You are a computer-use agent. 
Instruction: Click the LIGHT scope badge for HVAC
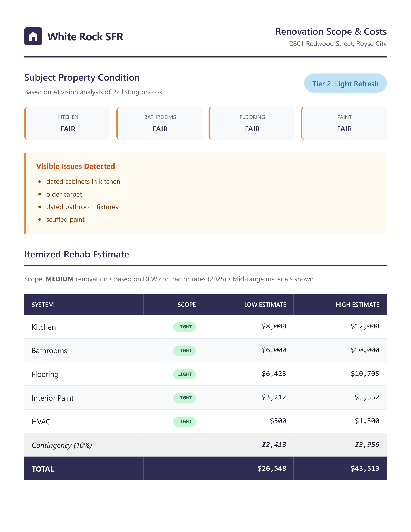click(x=184, y=421)
